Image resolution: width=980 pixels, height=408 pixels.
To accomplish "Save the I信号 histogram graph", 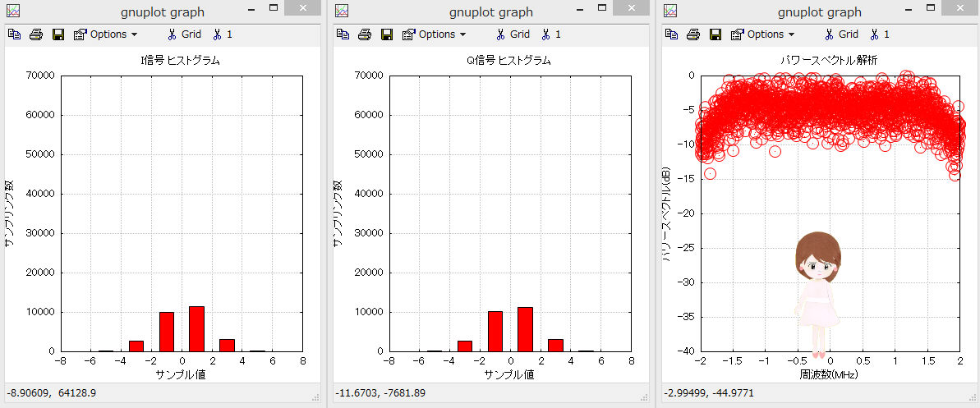I will pyautogui.click(x=58, y=34).
